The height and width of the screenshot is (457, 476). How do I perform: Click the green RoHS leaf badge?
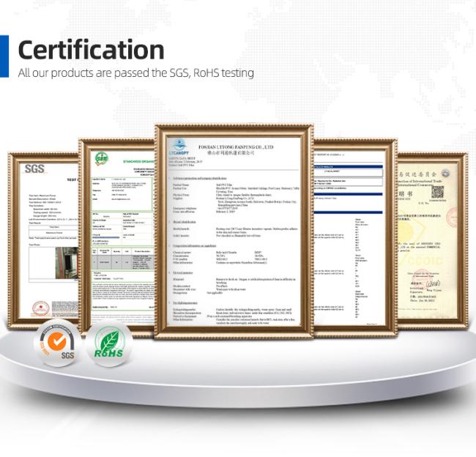pos(109,344)
